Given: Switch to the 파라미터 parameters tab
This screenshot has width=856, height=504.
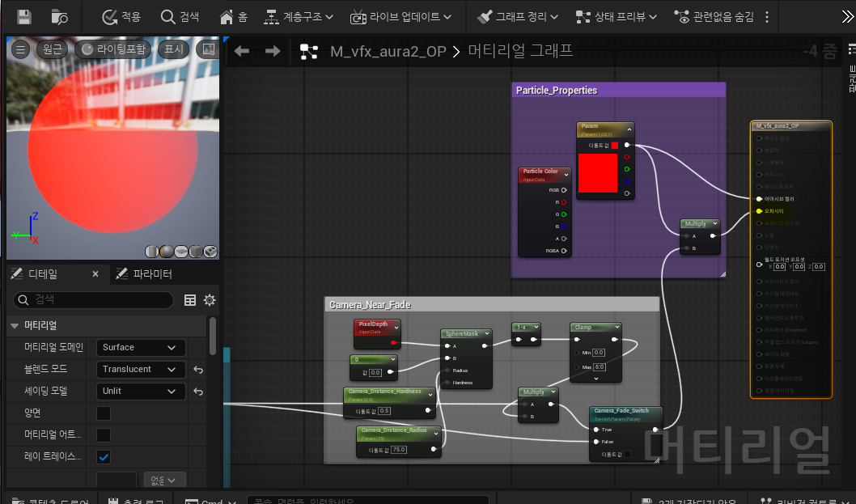Looking at the screenshot, I should coord(145,274).
